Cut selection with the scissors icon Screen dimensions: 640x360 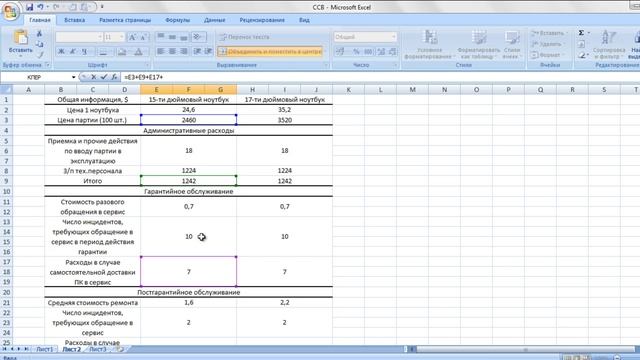pos(40,34)
